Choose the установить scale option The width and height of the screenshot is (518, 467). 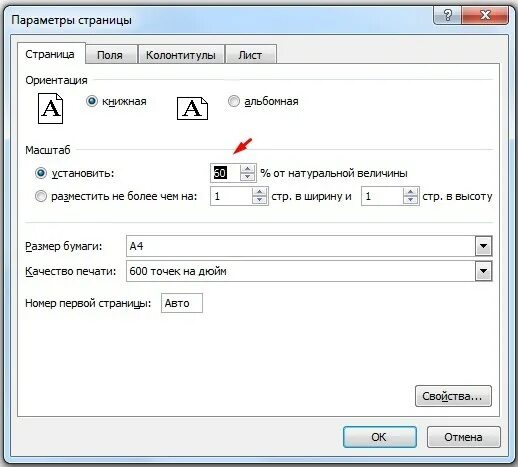[41, 173]
